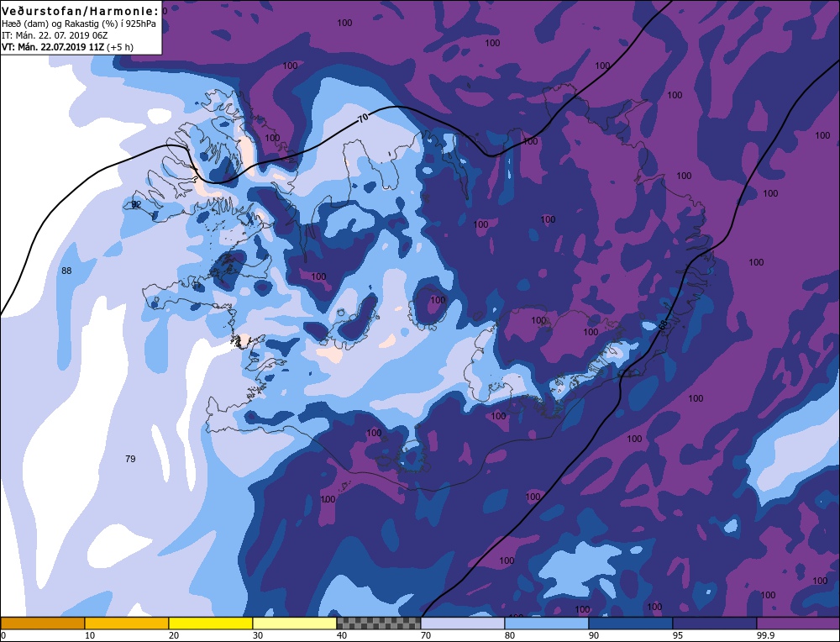Click the '(+5 h)' forecast offset text

(x=120, y=47)
